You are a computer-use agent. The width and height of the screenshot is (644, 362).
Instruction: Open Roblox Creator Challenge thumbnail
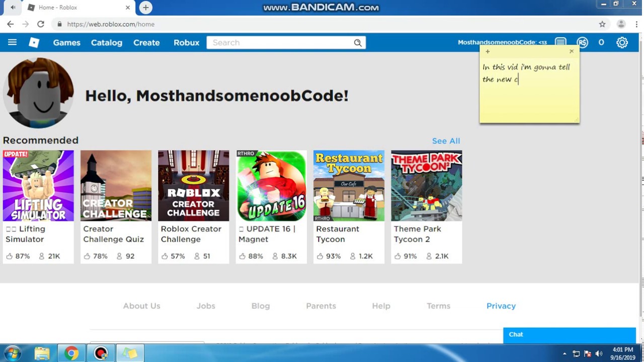coord(193,186)
